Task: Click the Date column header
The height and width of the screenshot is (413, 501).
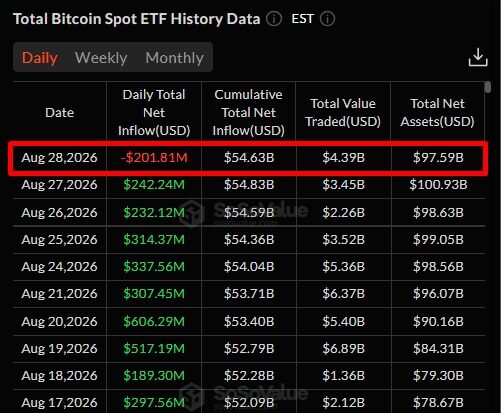Action: pos(60,113)
